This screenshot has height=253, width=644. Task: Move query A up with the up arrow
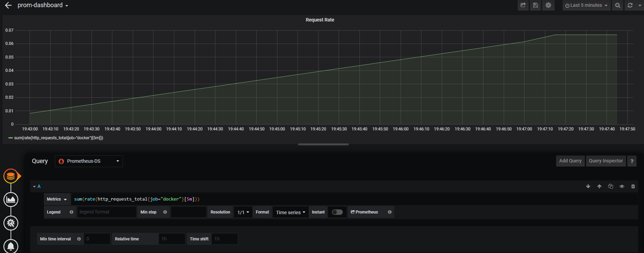pos(599,186)
